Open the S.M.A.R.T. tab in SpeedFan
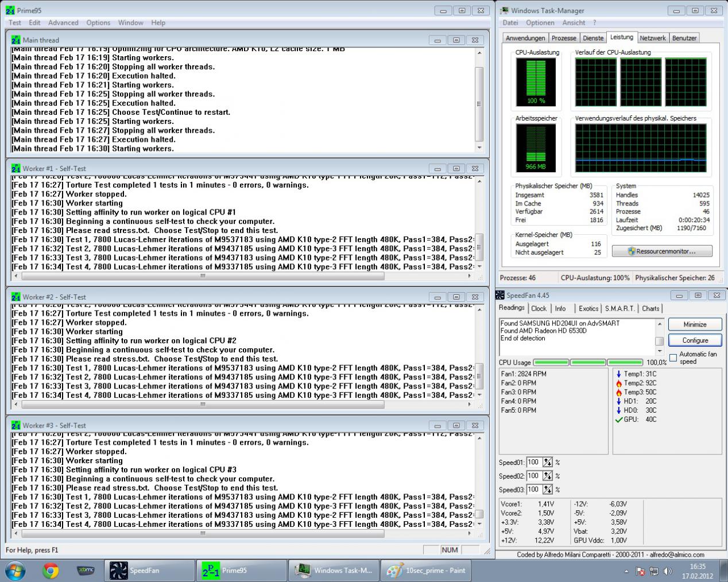Screen dimensions: 728x582 pyautogui.click(x=619, y=309)
